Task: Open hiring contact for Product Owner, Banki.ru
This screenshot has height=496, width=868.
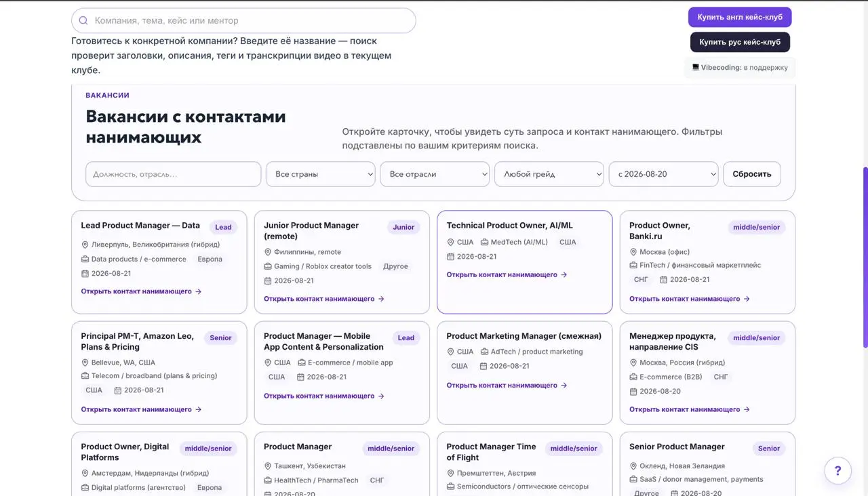Action: (690, 299)
